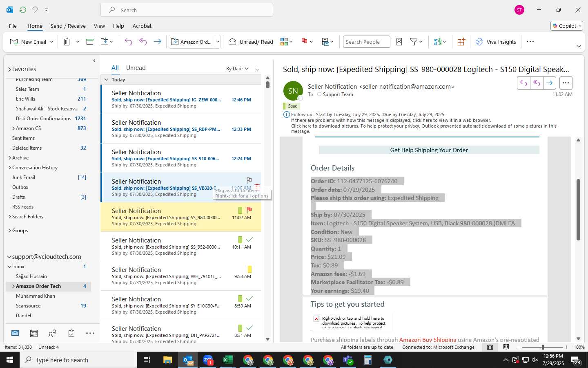588x368 pixels.
Task: Expand the Favorites section
Action: pos(9,69)
